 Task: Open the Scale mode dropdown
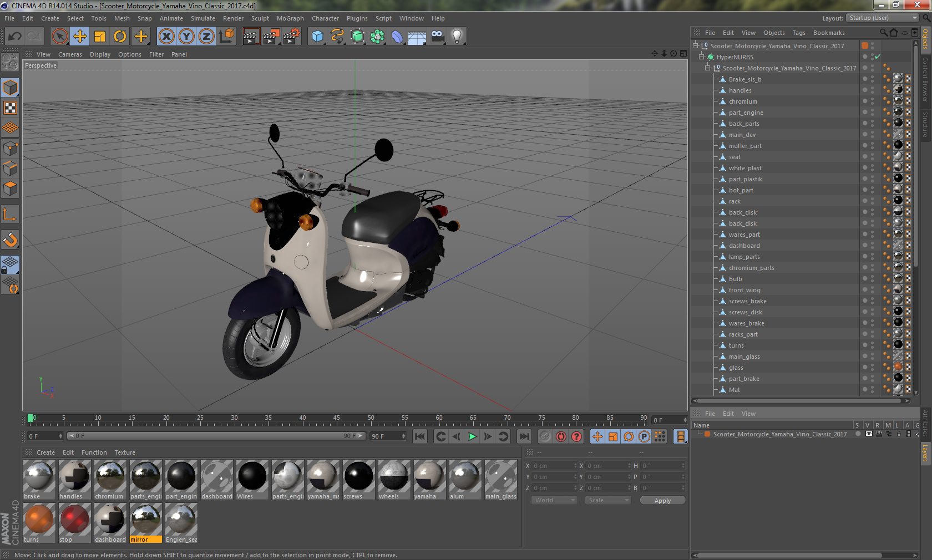click(608, 500)
